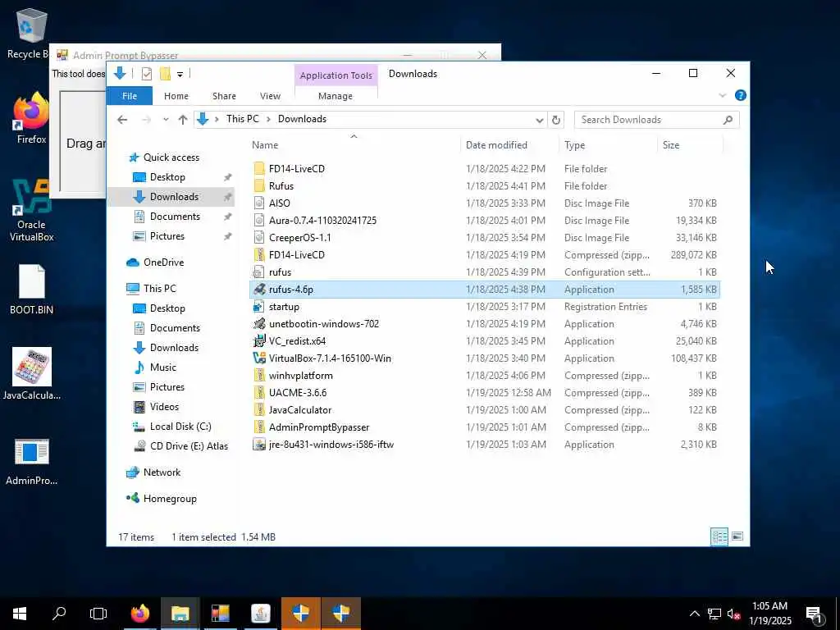Sort files by the Name column header
The image size is (840, 630).
[354, 145]
